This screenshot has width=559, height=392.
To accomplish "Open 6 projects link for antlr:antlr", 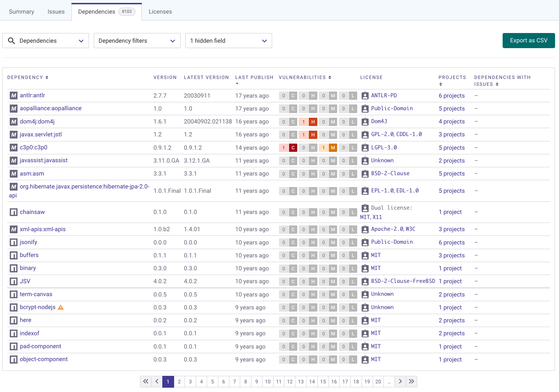I will click(x=452, y=95).
